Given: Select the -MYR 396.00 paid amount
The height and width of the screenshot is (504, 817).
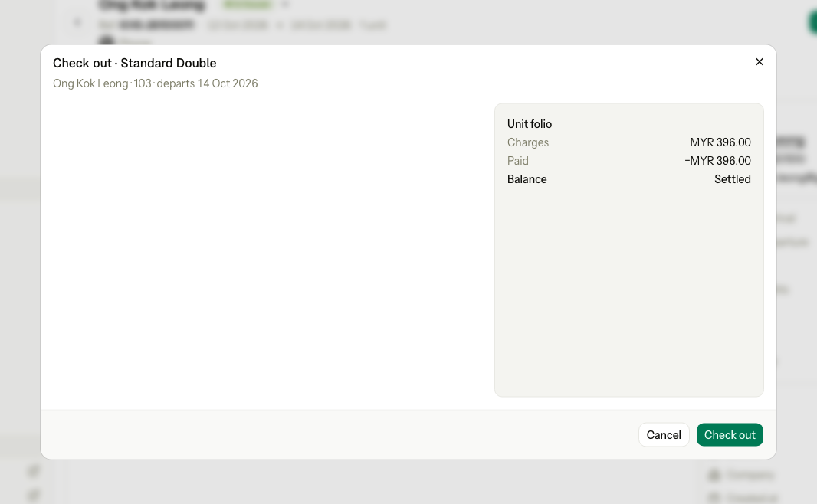Looking at the screenshot, I should point(717,160).
